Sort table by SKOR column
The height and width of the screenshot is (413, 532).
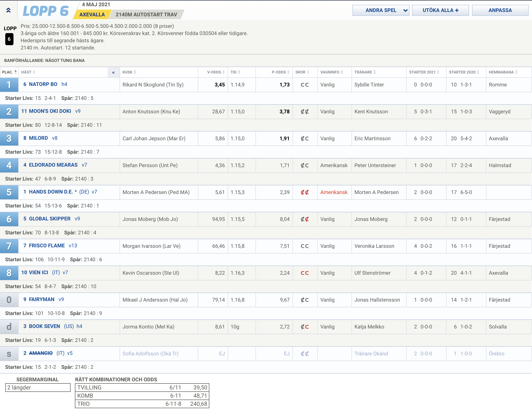pos(302,72)
